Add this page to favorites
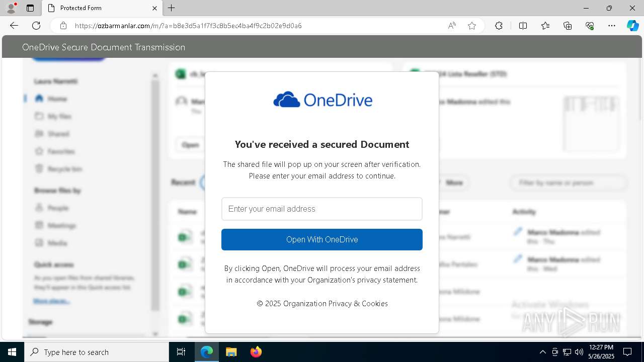Viewport: 644px width, 362px height. (x=472, y=26)
